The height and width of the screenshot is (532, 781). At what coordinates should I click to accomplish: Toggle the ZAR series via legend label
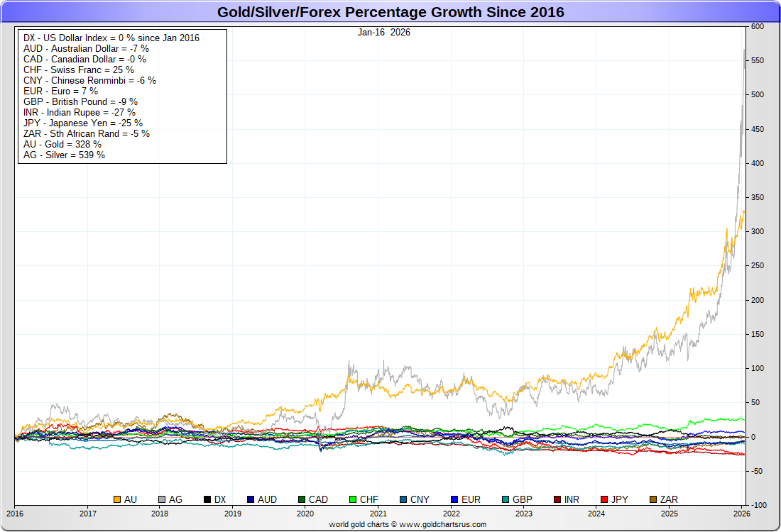coord(668,500)
